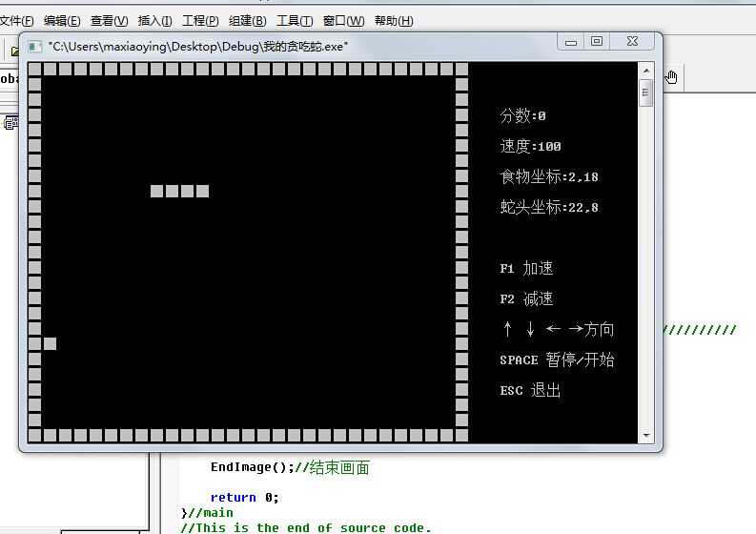Click the snake body in game area
756x534 pixels.
[180, 191]
